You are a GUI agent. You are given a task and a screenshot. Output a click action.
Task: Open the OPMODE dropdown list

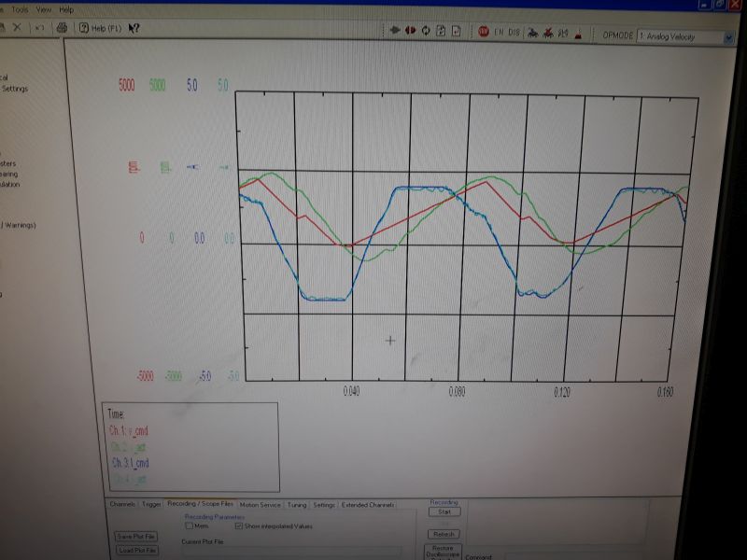pos(728,36)
